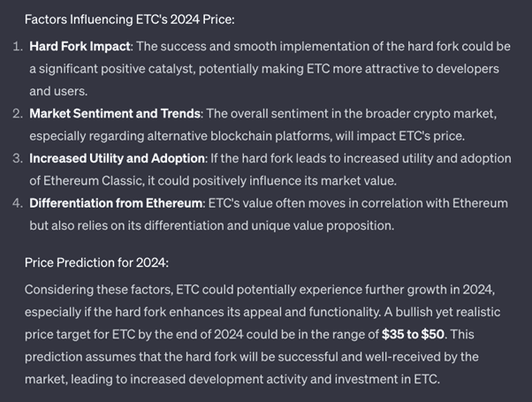This screenshot has height=402, width=532.
Task: Click list number 1 beside Hard Fork Impact
Action: point(18,47)
